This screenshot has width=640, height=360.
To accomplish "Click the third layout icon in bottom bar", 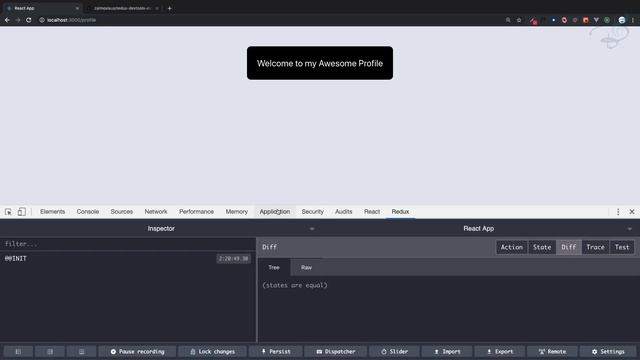I will 82,351.
